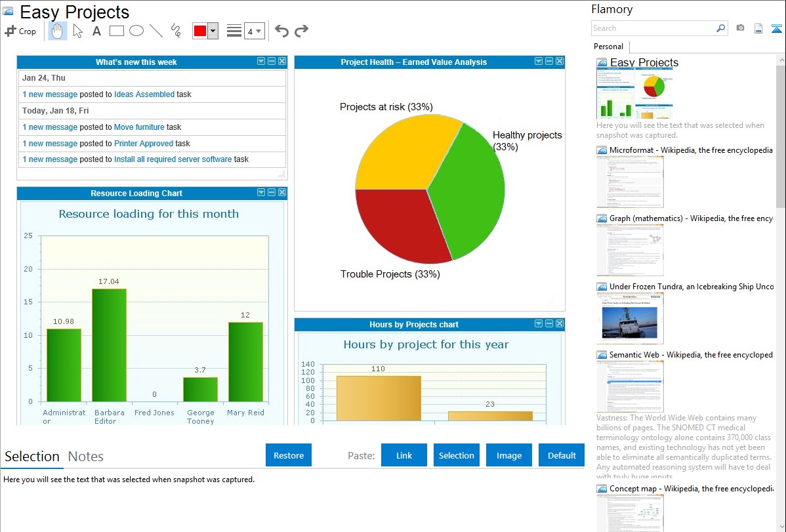
Task: Open Install all required server software link
Action: tap(173, 159)
